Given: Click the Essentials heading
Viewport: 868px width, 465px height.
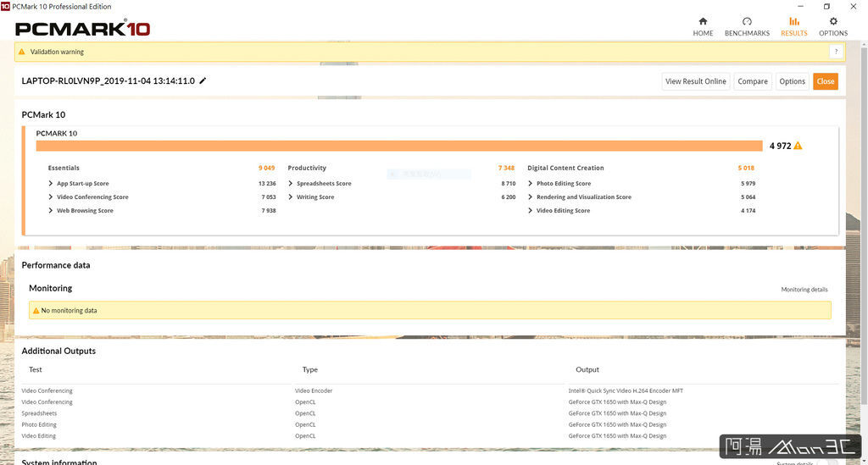Looking at the screenshot, I should (64, 168).
